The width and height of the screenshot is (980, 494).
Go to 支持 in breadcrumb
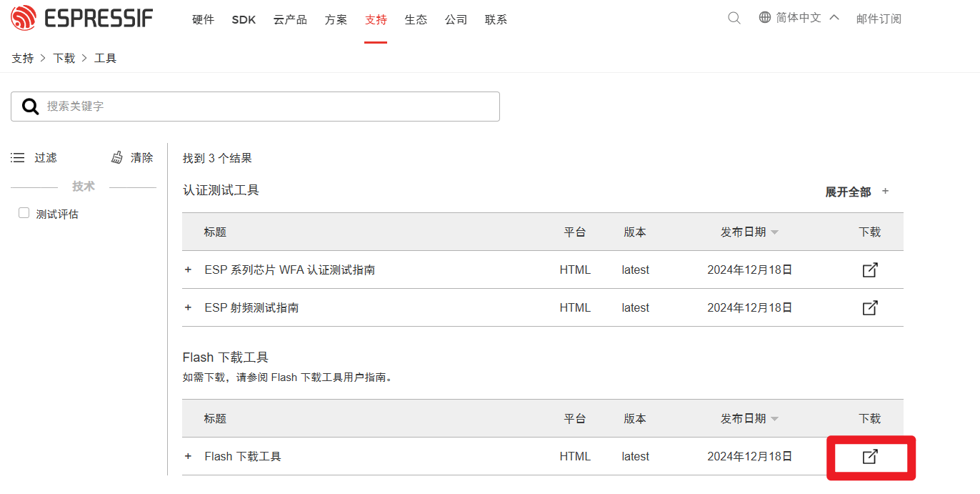pyautogui.click(x=22, y=59)
